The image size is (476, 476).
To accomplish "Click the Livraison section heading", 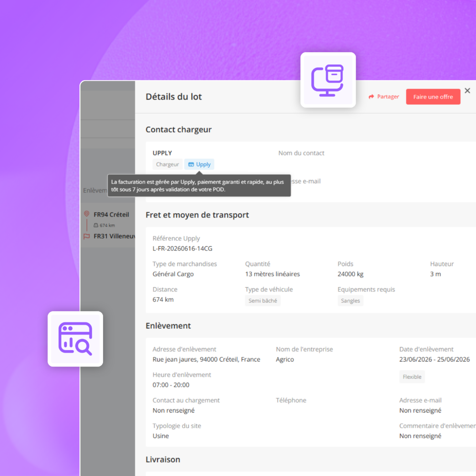I will [163, 459].
